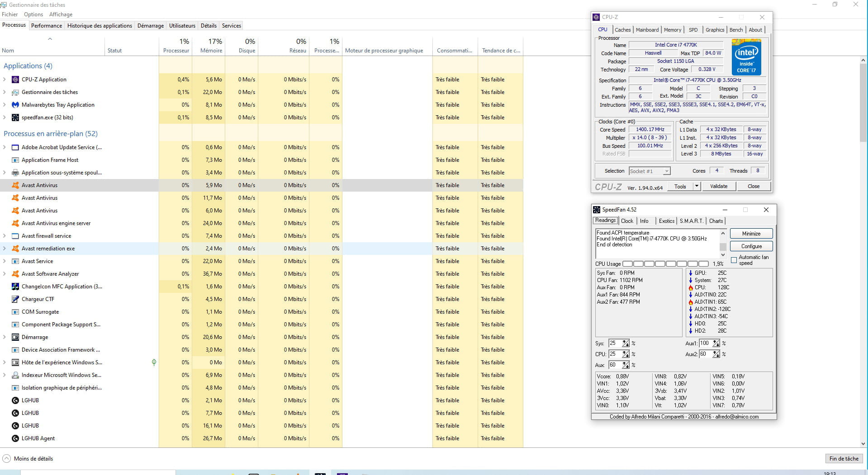Click the Minimize button in SpeedFan

coord(751,234)
